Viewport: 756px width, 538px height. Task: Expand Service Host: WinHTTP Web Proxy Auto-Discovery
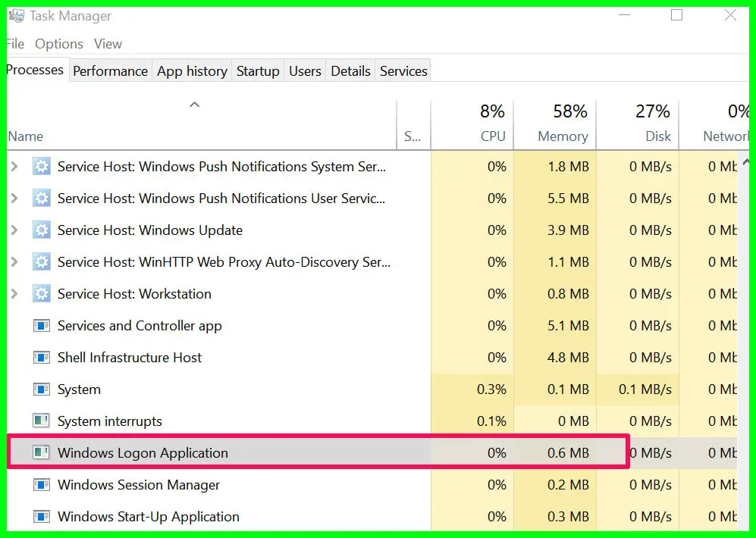point(14,261)
